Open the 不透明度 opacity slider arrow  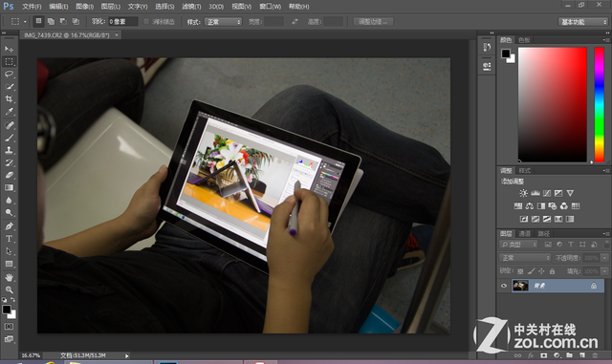tap(604, 258)
